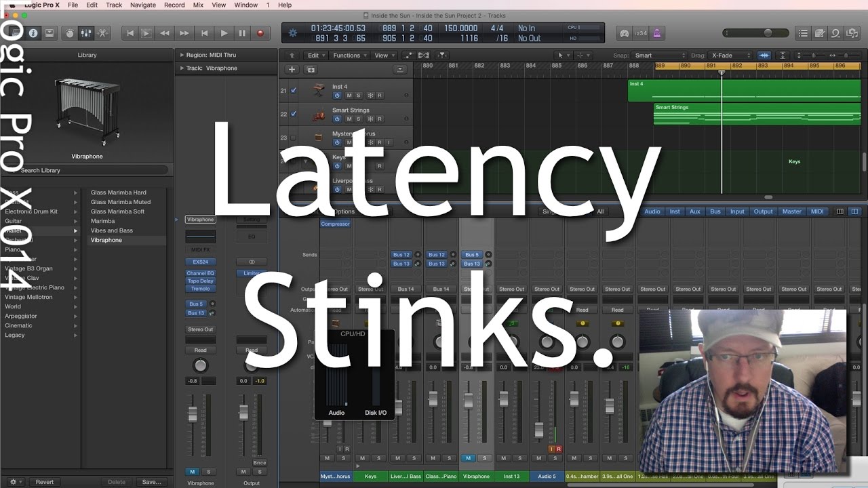Screen dimensions: 868x488
Task: Open the Drag X-Fade dropdown
Action: pos(730,56)
